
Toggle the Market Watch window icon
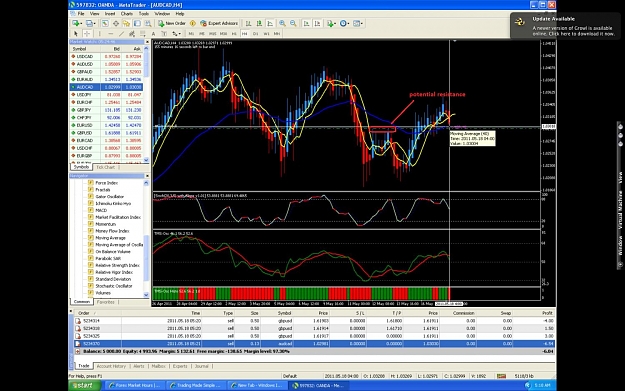point(105,24)
